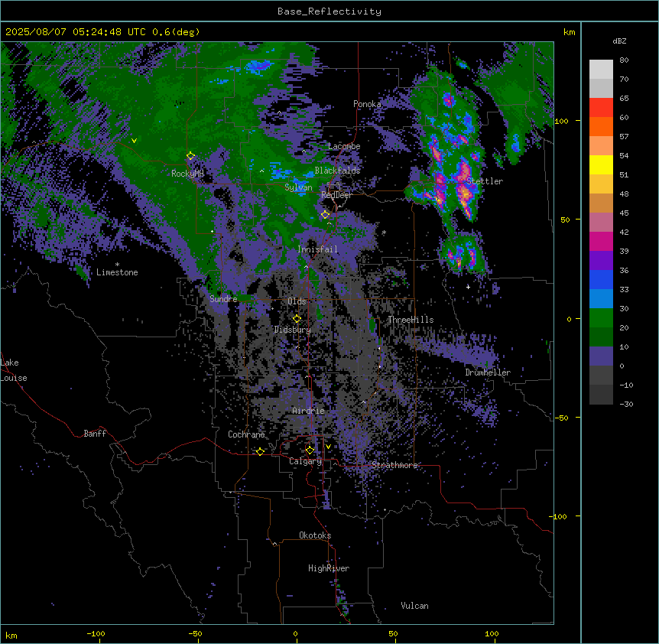This screenshot has height=644, width=659.
Task: Click the Stettler city label
Action: pyautogui.click(x=485, y=181)
